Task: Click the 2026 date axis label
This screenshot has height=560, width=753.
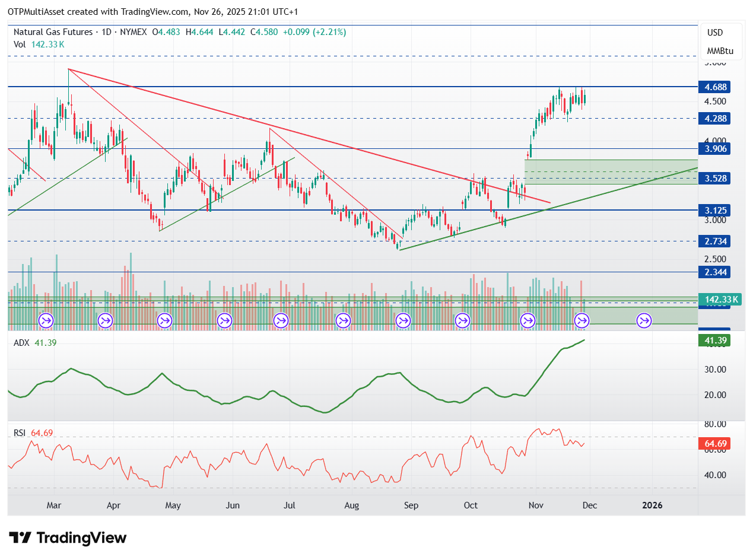Action: tap(652, 505)
